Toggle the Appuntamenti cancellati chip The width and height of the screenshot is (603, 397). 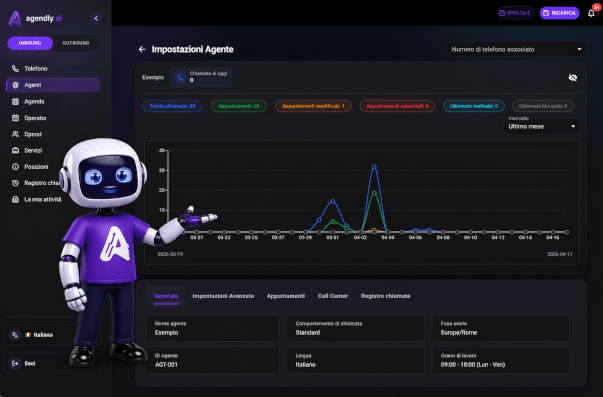pyautogui.click(x=397, y=106)
